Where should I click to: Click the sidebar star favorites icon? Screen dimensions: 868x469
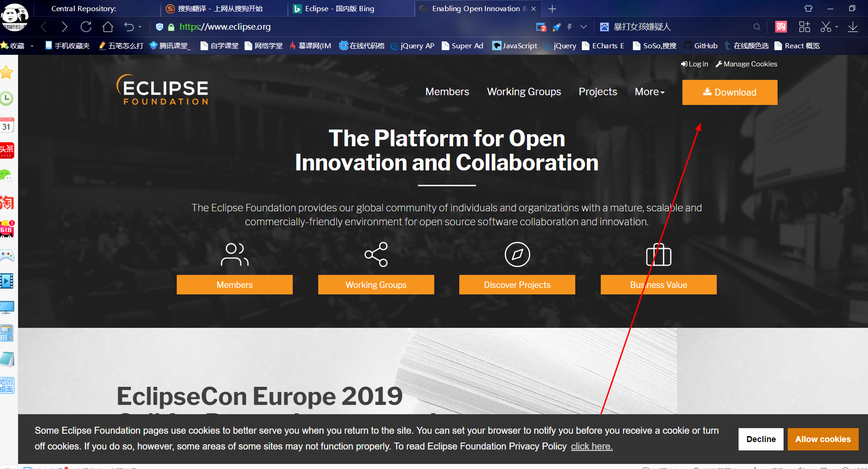[6, 72]
